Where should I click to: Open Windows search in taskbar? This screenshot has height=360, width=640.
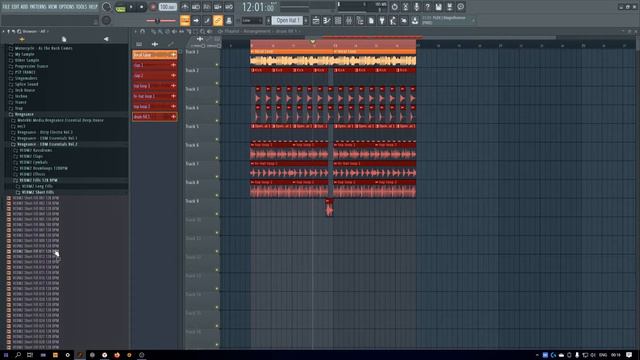(18, 355)
